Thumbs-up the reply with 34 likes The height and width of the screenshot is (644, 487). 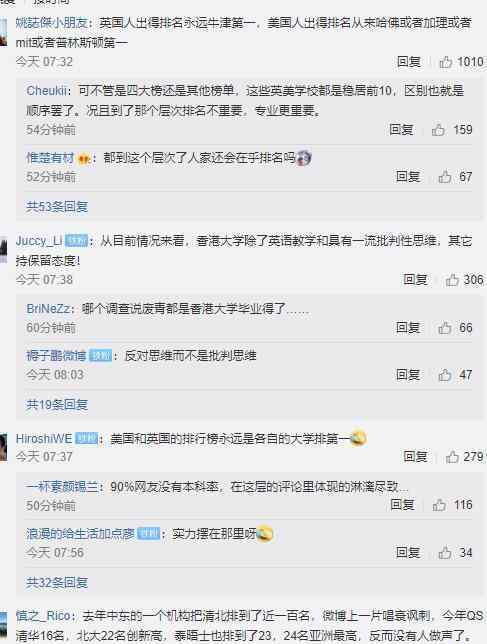pos(445,553)
